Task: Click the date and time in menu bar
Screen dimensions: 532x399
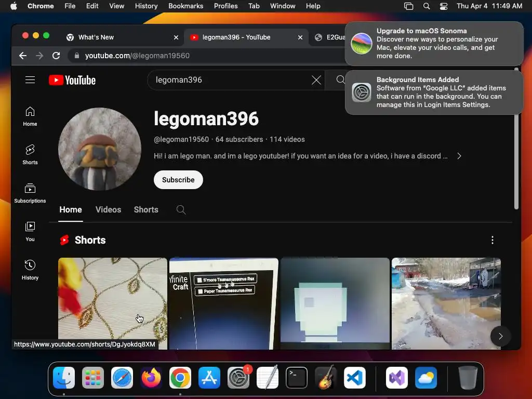Action: click(489, 6)
